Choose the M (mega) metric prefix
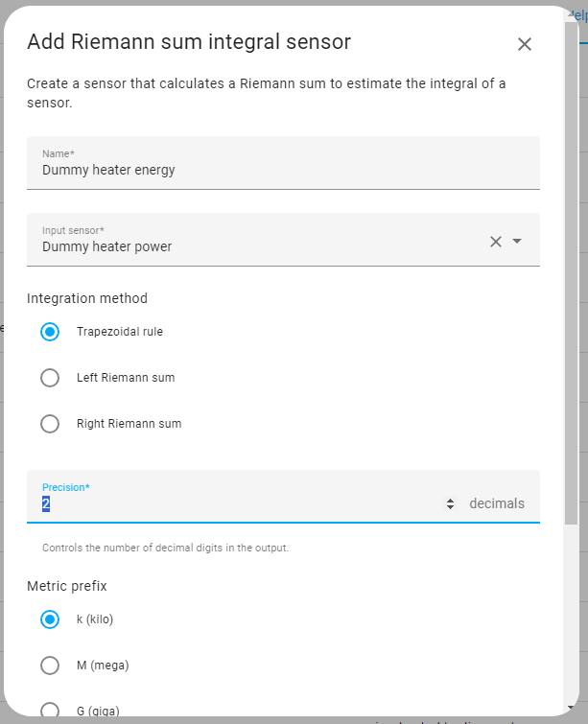This screenshot has width=588, height=724. point(50,666)
